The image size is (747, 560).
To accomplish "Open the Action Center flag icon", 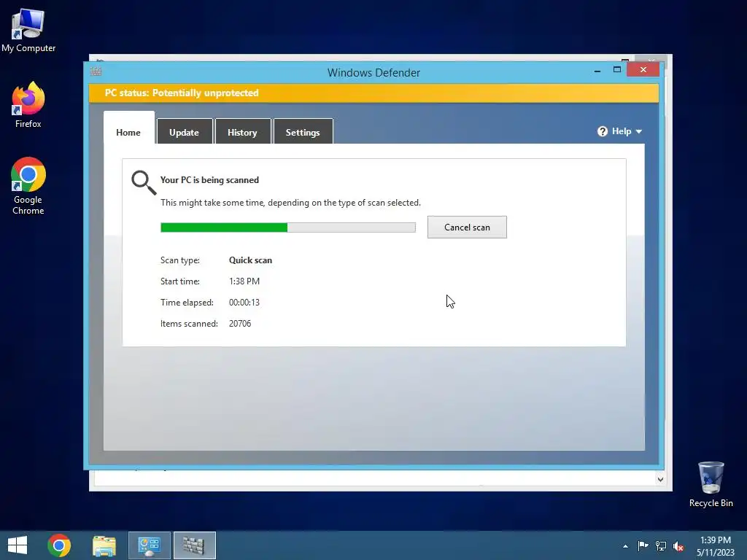I will point(643,545).
